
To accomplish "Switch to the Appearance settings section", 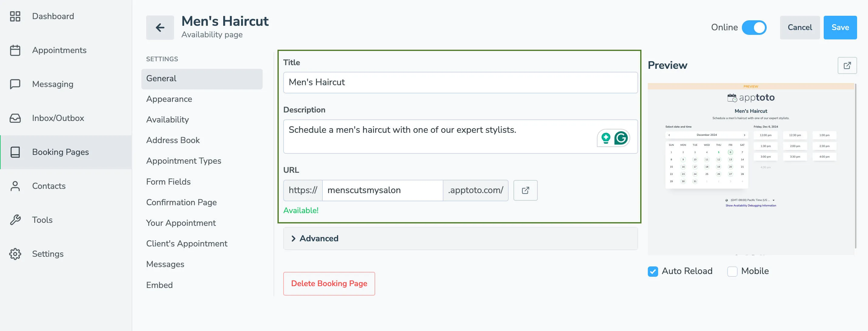I will [169, 99].
